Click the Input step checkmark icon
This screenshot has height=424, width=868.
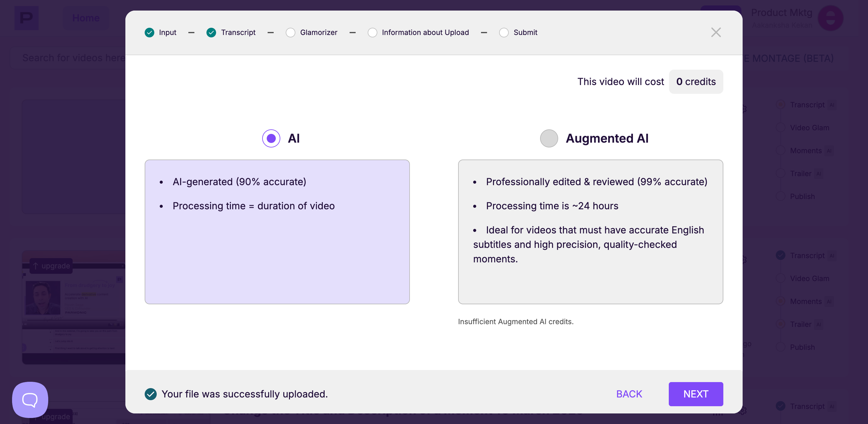pyautogui.click(x=149, y=32)
